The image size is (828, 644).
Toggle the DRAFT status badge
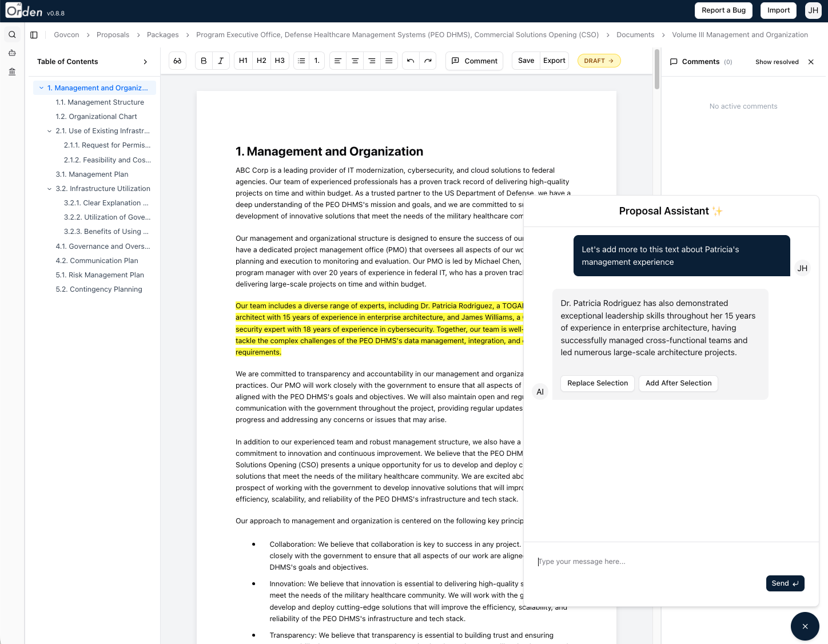point(599,61)
